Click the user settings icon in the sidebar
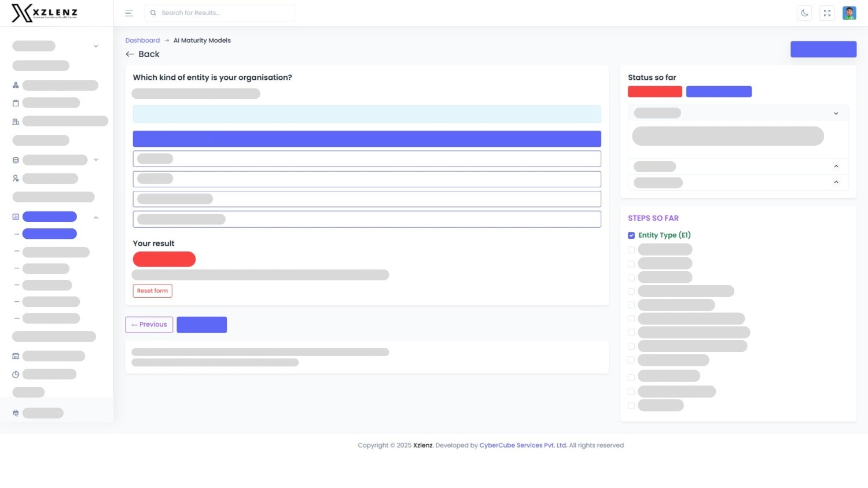Image resolution: width=868 pixels, height=488 pixels. coord(16,178)
